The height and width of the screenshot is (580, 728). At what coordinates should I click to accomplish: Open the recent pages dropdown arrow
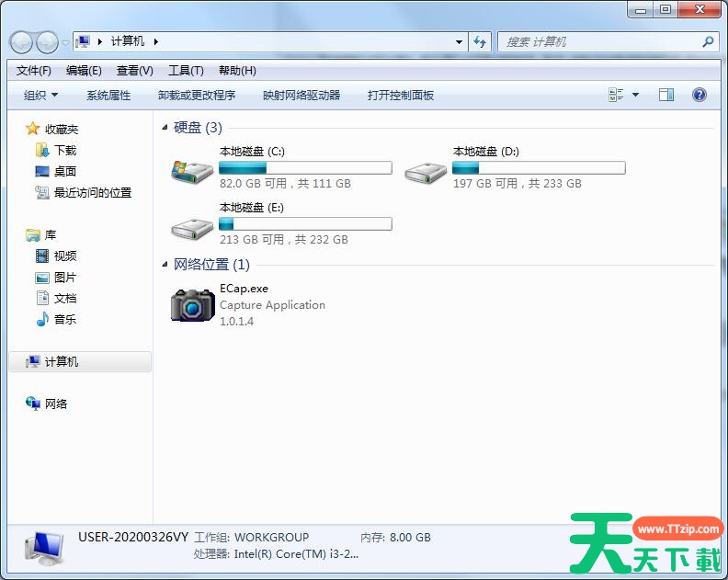[x=65, y=42]
